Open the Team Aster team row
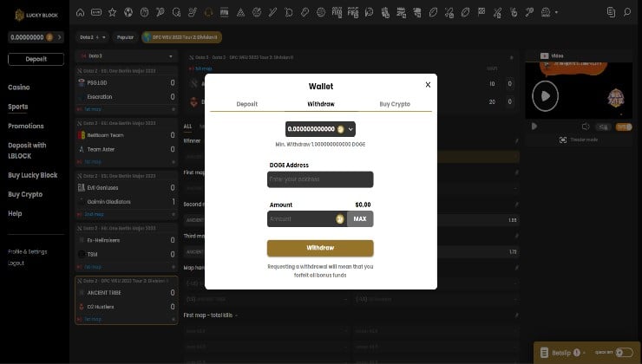 [x=127, y=149]
